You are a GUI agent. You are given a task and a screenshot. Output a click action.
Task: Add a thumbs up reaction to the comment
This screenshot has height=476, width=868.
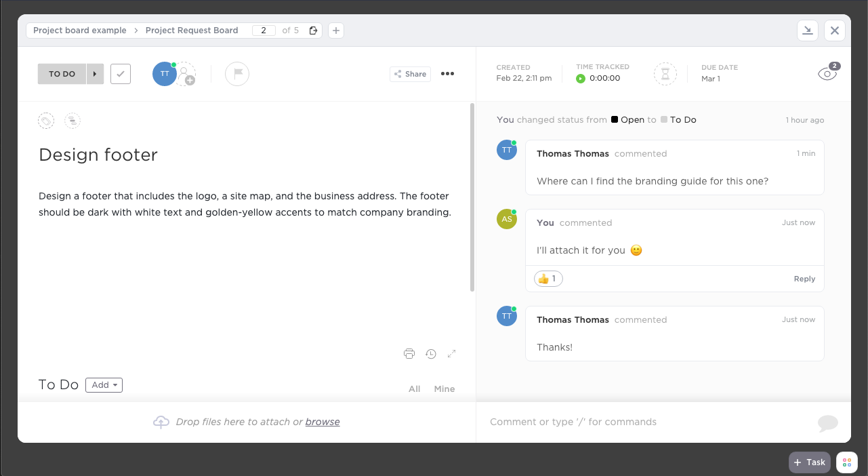click(x=547, y=278)
